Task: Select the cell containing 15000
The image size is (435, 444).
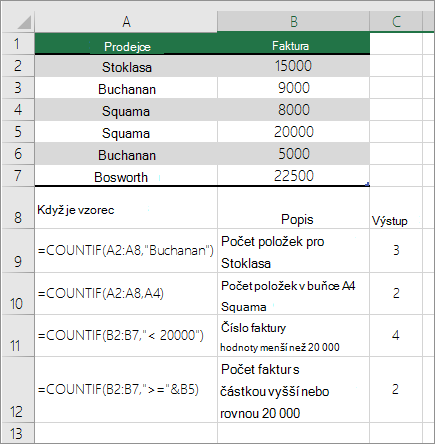Action: point(293,66)
